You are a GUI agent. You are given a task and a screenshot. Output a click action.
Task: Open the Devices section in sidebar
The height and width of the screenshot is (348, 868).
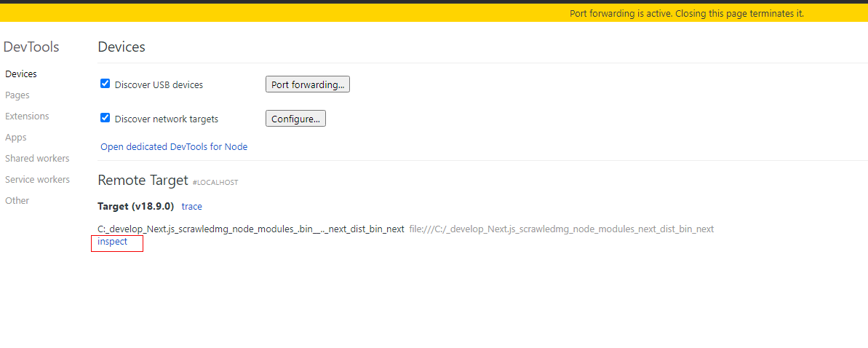click(x=21, y=74)
